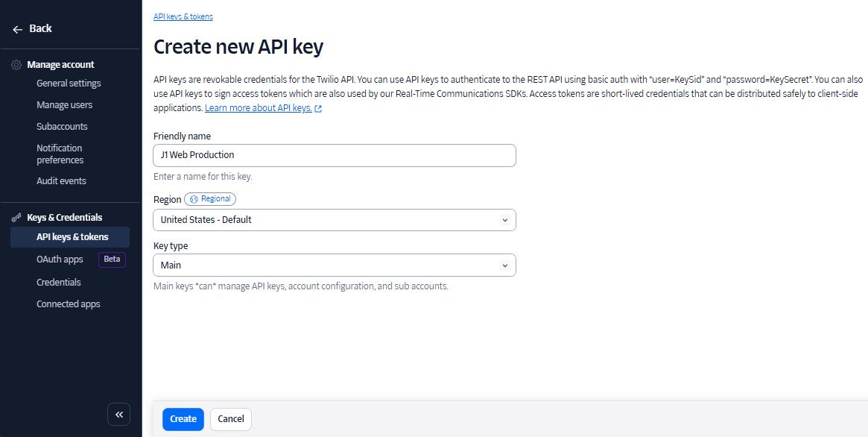Collapse the sidebar using the double-chevron icon
Viewport: 868px width, 437px height.
[x=119, y=414]
